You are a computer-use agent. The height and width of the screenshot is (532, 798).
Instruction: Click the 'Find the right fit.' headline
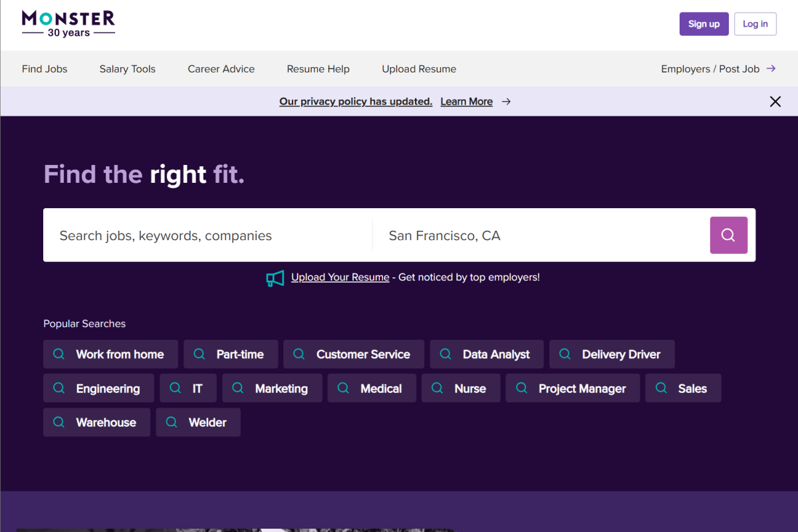pyautogui.click(x=144, y=174)
